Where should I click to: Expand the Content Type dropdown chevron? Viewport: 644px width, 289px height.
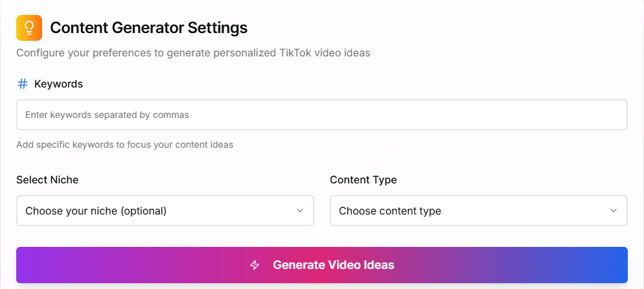(614, 211)
